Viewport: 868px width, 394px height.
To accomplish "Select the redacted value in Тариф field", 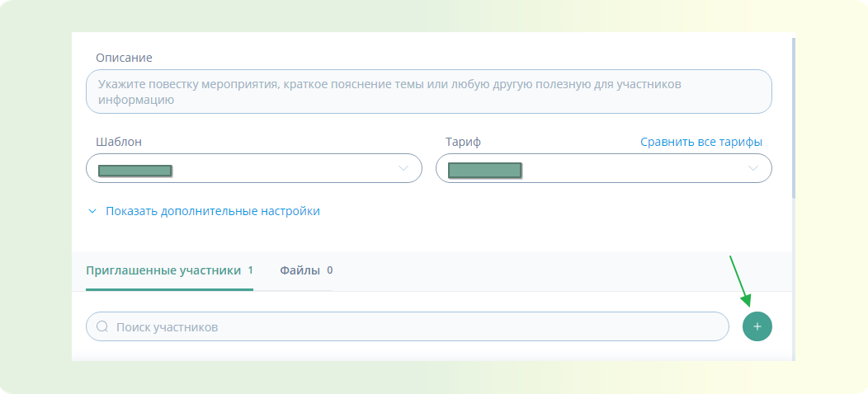I will [x=484, y=170].
